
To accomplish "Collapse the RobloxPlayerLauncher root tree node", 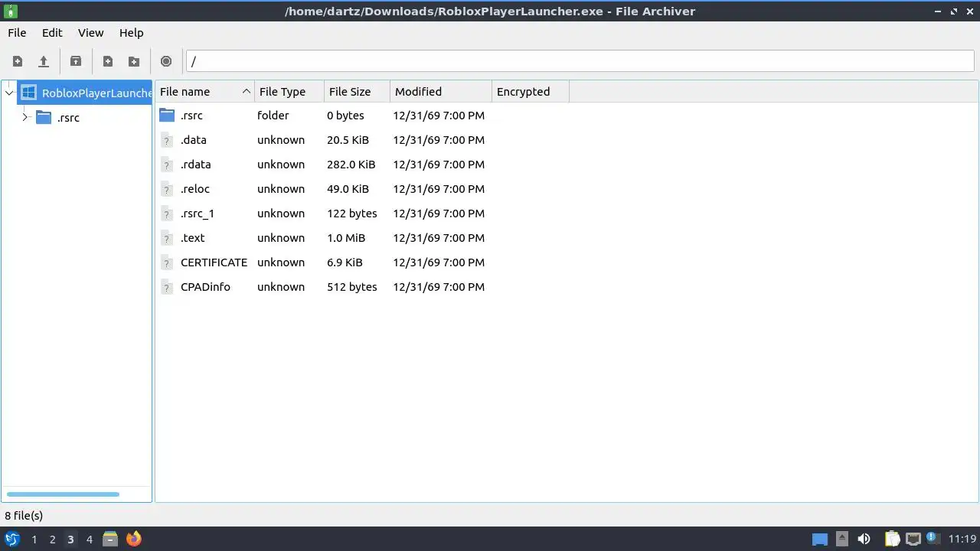I will click(9, 93).
